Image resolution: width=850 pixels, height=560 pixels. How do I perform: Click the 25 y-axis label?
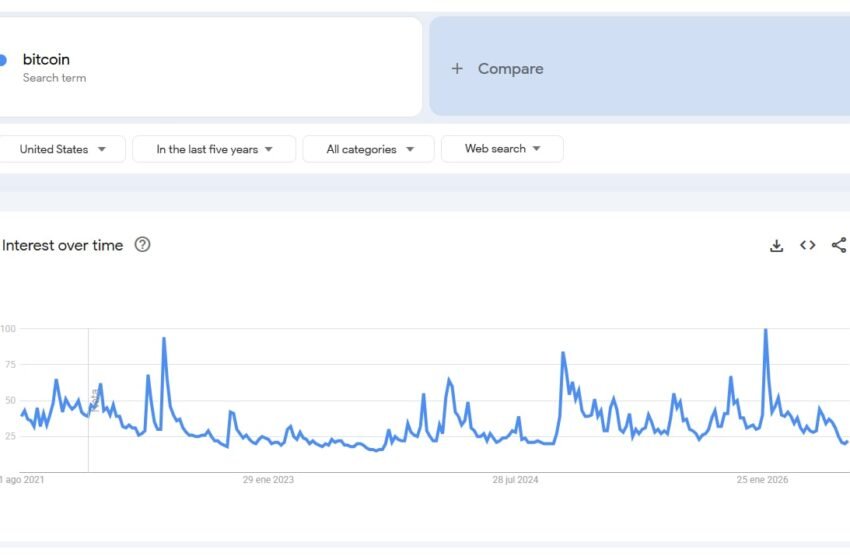coord(10,436)
